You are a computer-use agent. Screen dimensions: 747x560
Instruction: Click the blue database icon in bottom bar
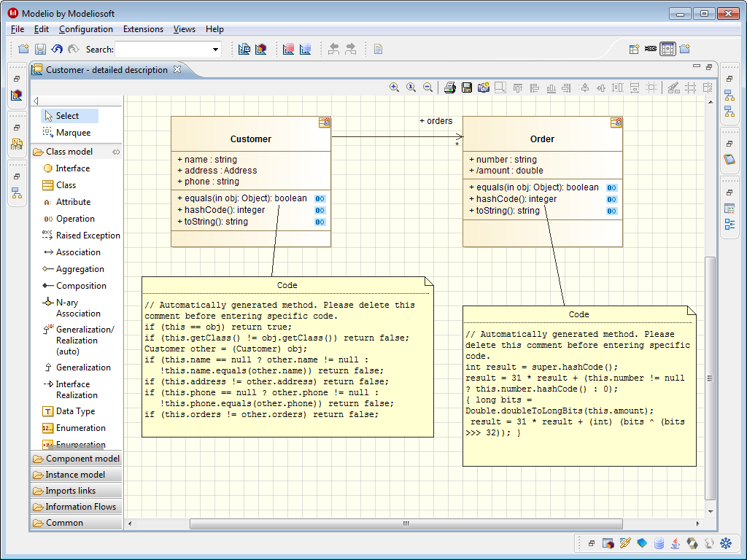click(x=659, y=542)
